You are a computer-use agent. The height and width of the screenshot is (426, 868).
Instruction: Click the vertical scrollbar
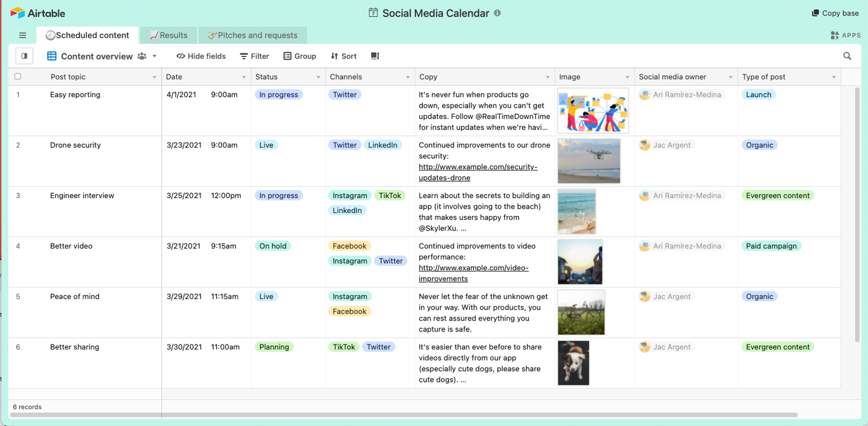coord(857,214)
